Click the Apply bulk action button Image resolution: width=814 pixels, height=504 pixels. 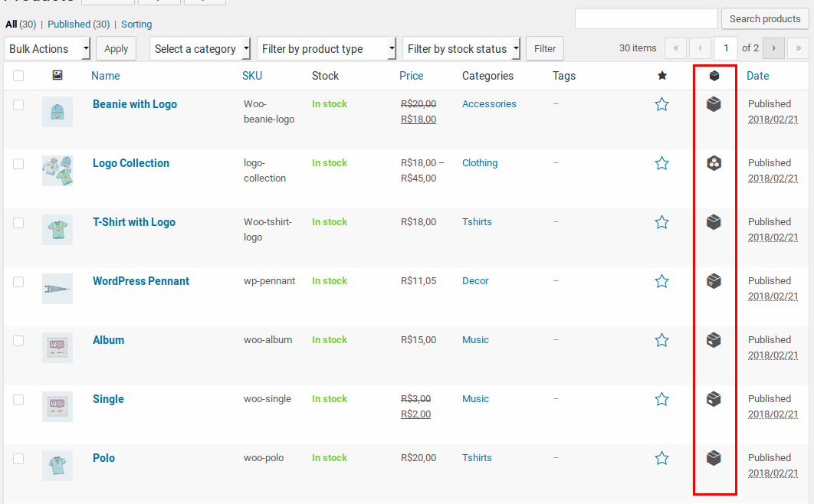(x=116, y=49)
